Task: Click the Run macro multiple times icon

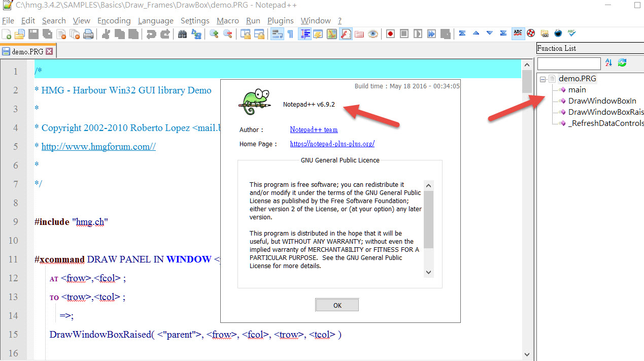Action: pyautogui.click(x=431, y=34)
